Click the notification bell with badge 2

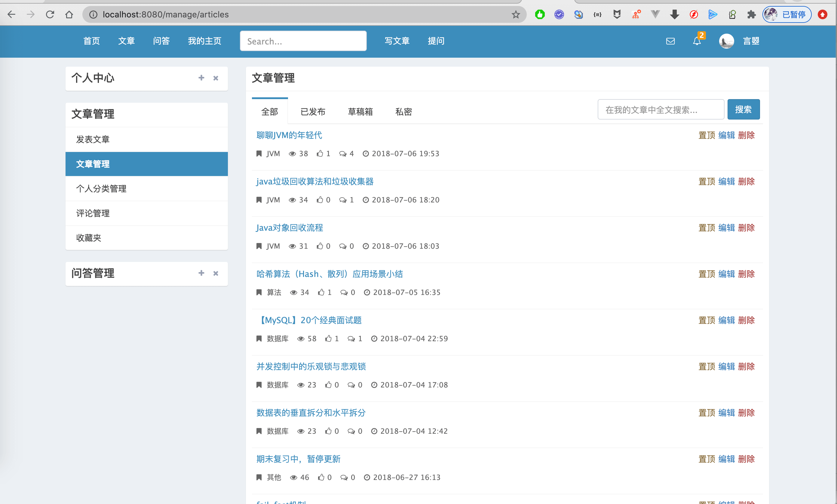click(x=697, y=41)
